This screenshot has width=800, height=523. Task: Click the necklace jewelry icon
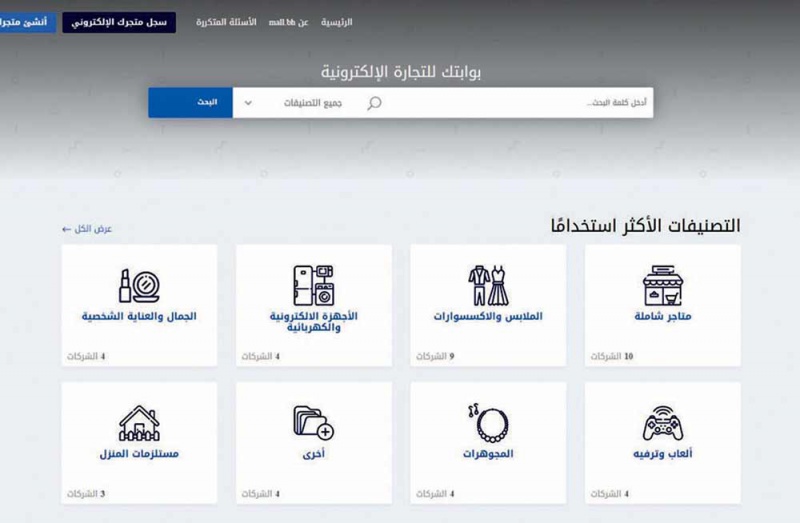coord(488,423)
